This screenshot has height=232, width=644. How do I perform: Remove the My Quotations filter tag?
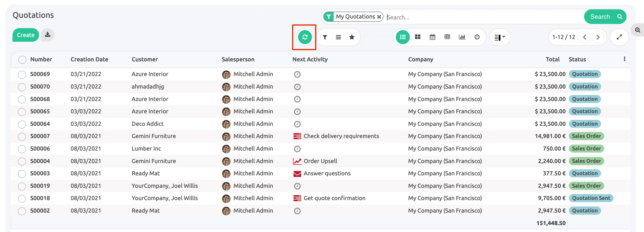point(379,17)
